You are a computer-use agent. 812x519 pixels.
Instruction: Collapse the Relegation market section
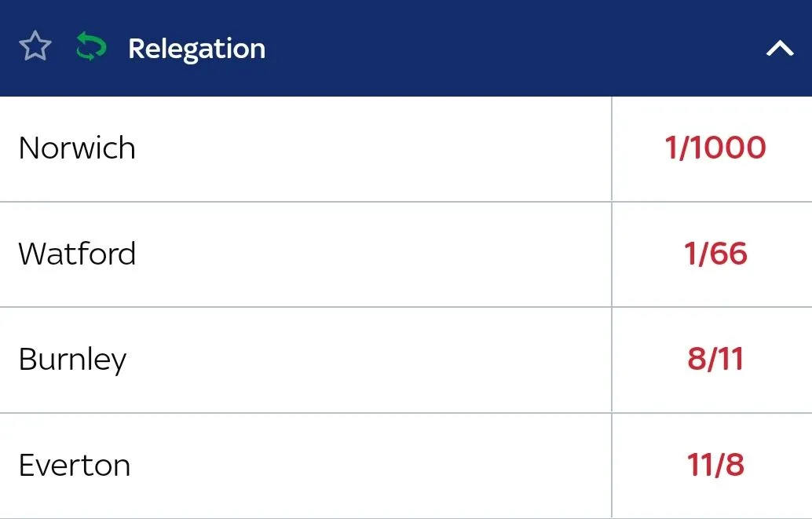pos(780,49)
